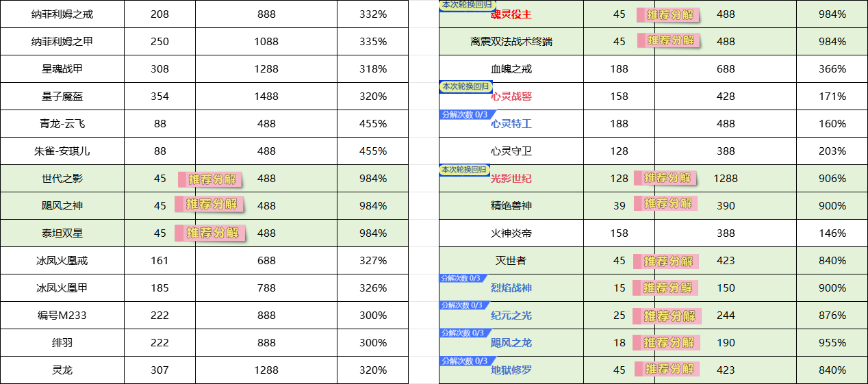Click the 推荐分解 badge in 地狱修罗 row

click(x=667, y=369)
